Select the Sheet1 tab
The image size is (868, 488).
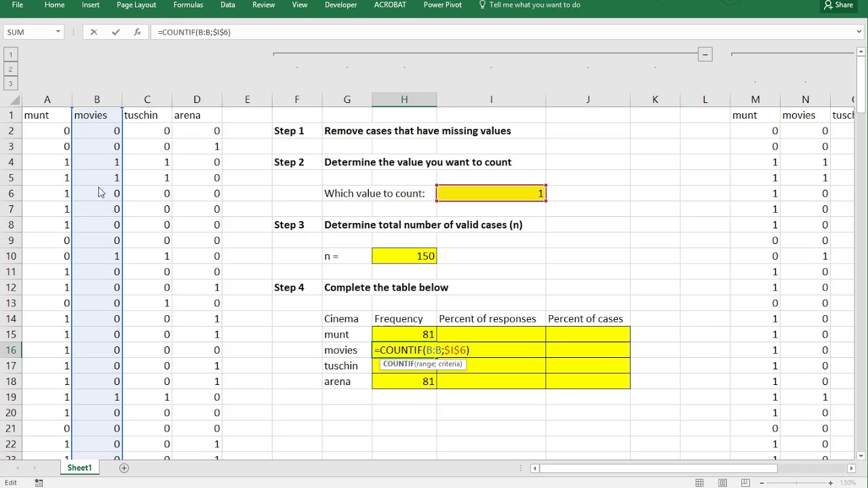click(x=79, y=468)
